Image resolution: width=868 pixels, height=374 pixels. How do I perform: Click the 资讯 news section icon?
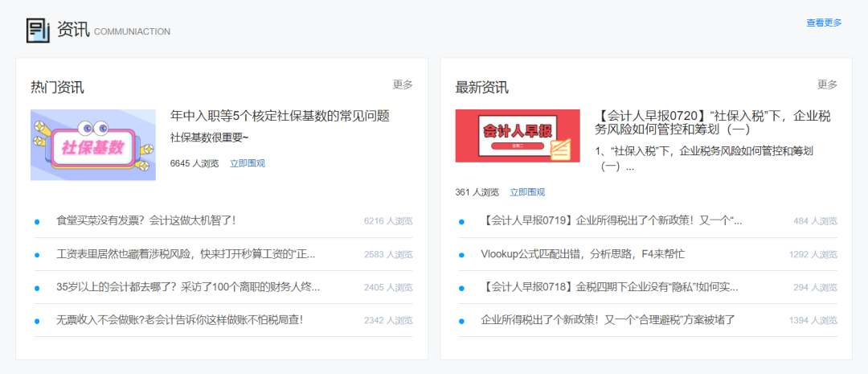click(38, 30)
